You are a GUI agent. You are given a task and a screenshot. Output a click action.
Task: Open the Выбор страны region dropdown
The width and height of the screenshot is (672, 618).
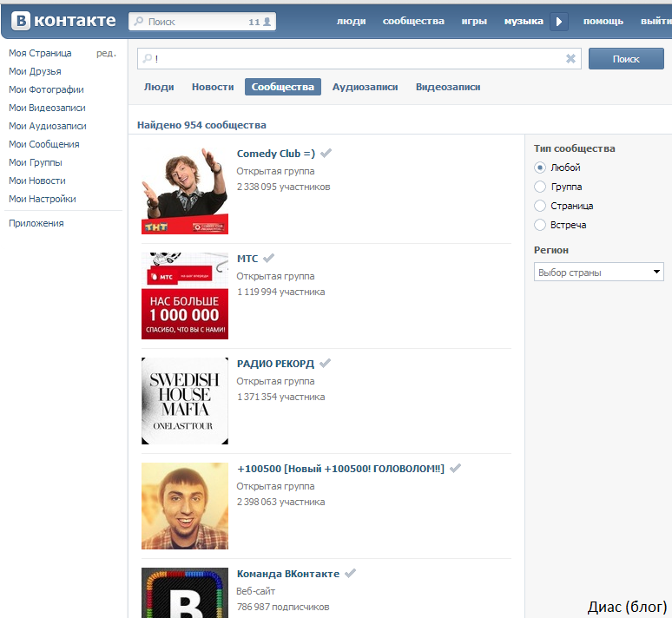[599, 273]
